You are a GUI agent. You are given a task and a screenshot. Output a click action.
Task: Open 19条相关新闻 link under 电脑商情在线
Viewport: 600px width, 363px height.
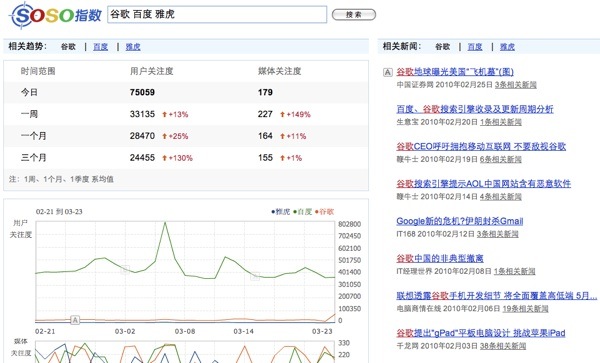coord(525,308)
